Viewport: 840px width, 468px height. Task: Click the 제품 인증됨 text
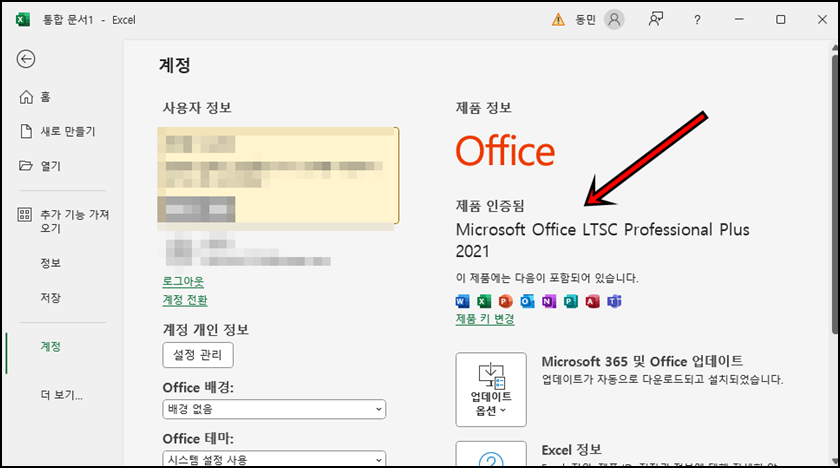pyautogui.click(x=490, y=206)
